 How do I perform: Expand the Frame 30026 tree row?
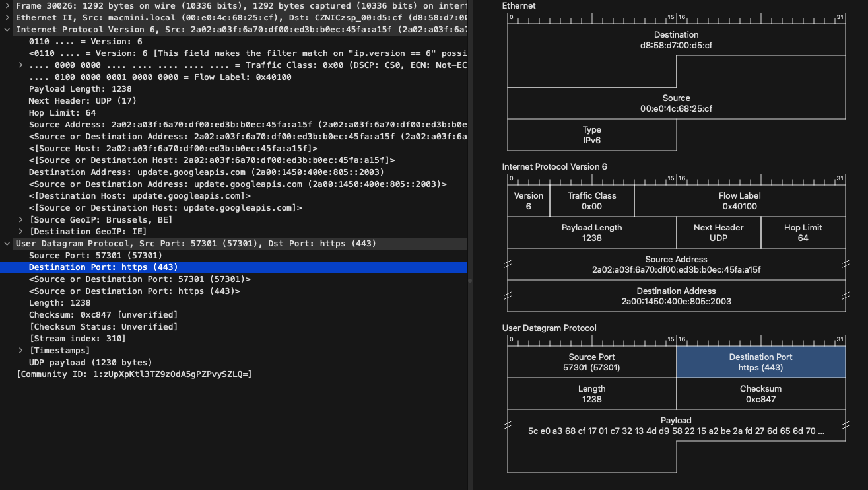7,5
